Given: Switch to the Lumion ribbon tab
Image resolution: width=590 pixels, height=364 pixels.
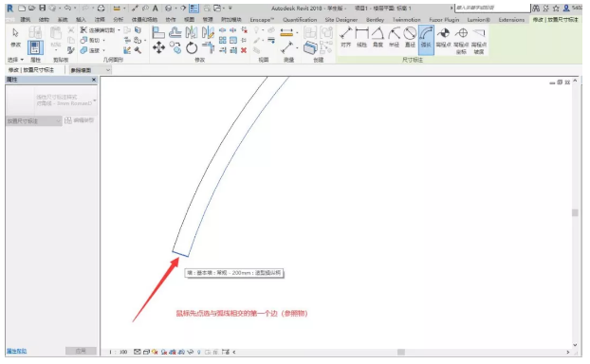Looking at the screenshot, I should pos(479,20).
